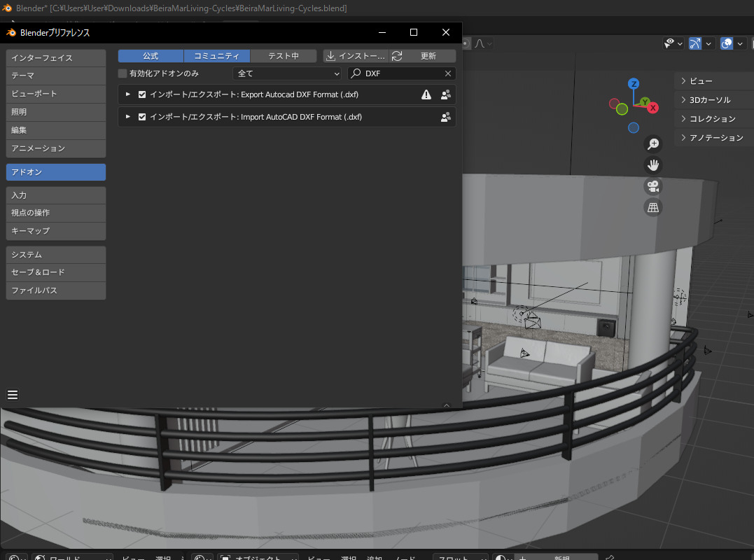The height and width of the screenshot is (560, 754).
Task: Click the Blender logo in the main title bar
Action: point(7,8)
